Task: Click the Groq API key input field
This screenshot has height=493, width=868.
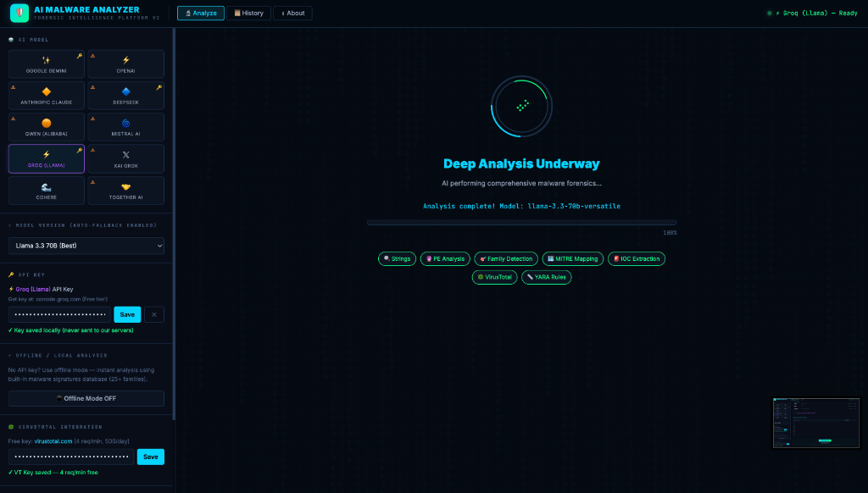Action: pos(60,314)
